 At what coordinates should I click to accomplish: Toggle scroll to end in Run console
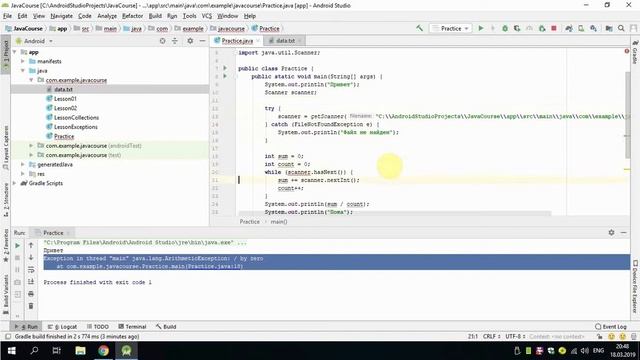point(31,282)
